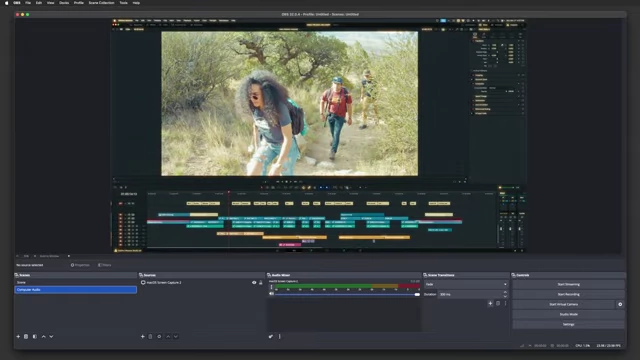Remove scene transition with trash icon
Screen dimensions: 640x360
point(498,303)
